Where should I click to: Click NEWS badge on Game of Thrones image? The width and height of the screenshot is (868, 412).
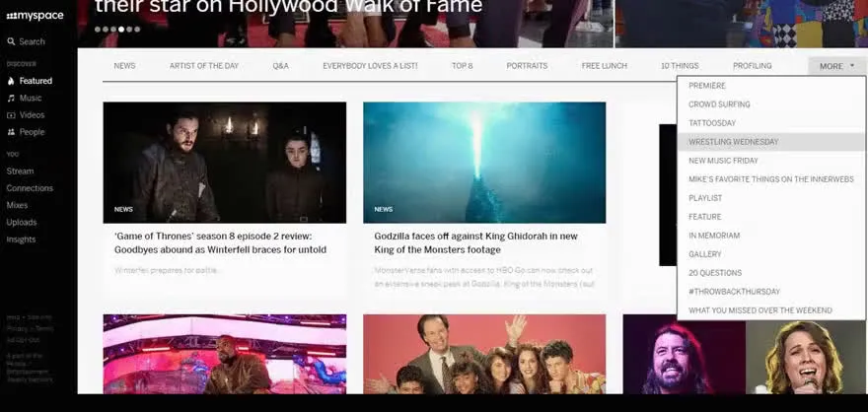click(123, 210)
